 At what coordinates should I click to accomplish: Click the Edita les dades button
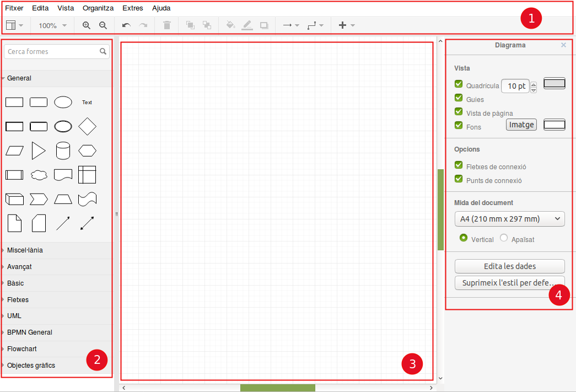tap(509, 266)
